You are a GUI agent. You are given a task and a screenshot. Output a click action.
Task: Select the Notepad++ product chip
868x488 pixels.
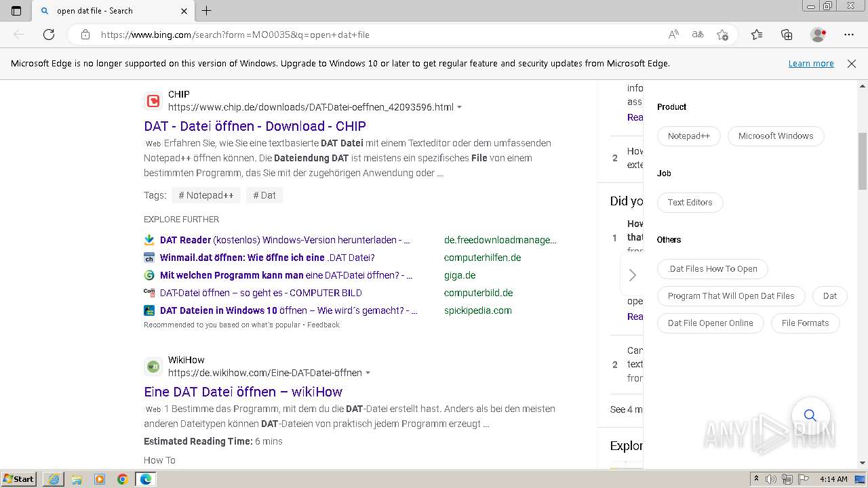coord(689,136)
